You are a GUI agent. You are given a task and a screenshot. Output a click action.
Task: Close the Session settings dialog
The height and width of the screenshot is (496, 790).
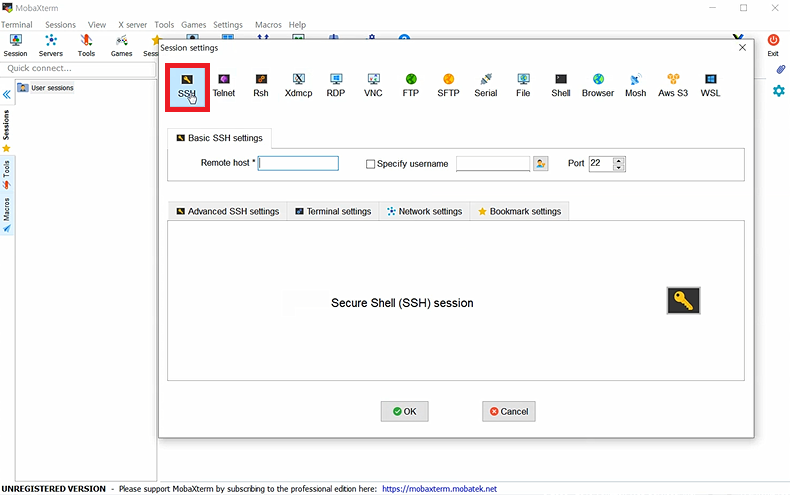point(742,47)
